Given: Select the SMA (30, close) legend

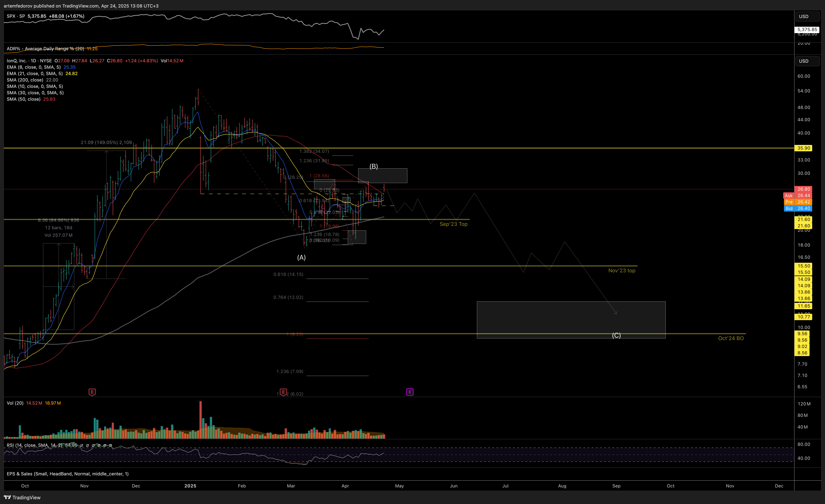Looking at the screenshot, I should [x=35, y=93].
